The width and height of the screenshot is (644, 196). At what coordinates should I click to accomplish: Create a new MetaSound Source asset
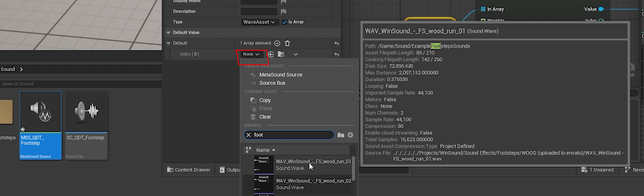(281, 75)
